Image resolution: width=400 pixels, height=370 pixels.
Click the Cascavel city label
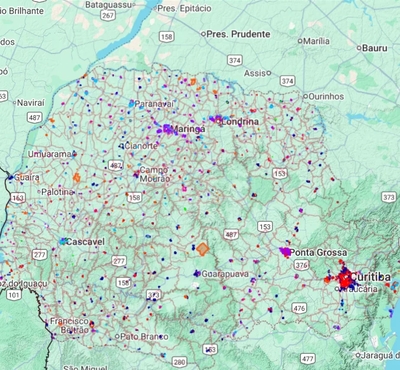coord(85,242)
